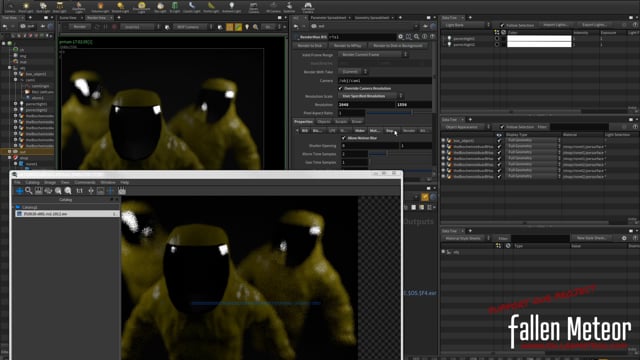
Task: Click the red stop render icon
Action: coord(114,27)
